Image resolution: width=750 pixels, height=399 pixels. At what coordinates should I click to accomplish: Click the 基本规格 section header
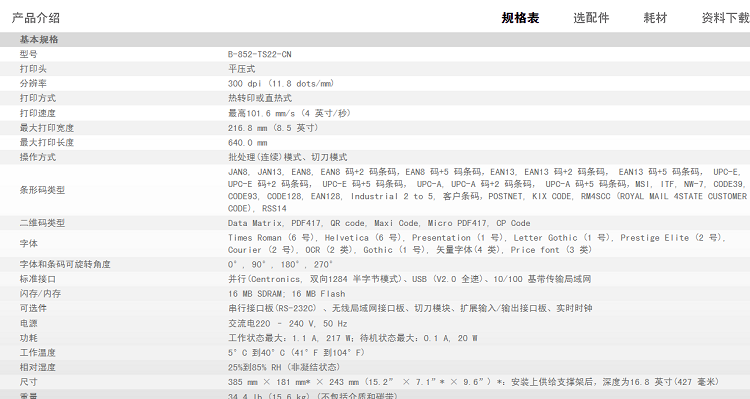[39, 40]
